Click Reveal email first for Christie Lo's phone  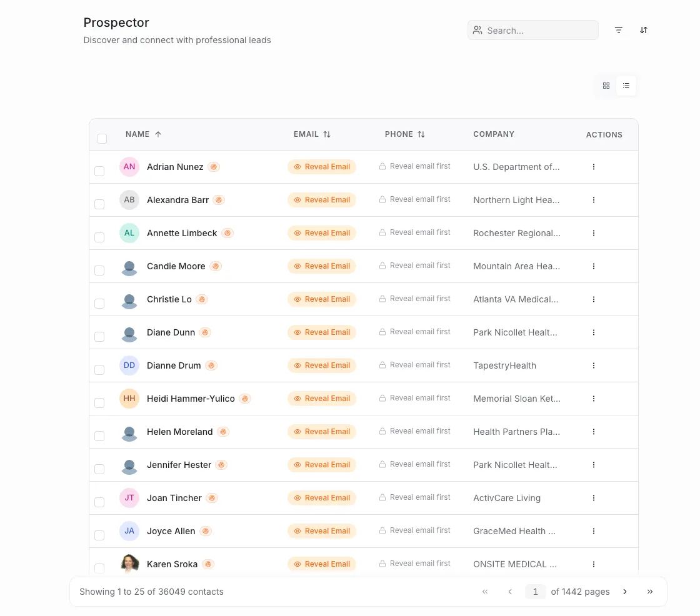(414, 298)
